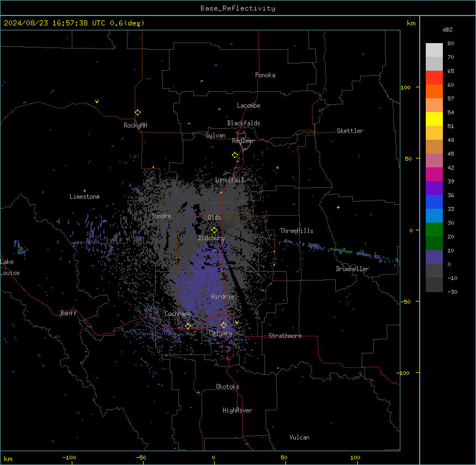
Task: Select the brown 45-48 dBZ legend swatch
Action: tap(434, 146)
